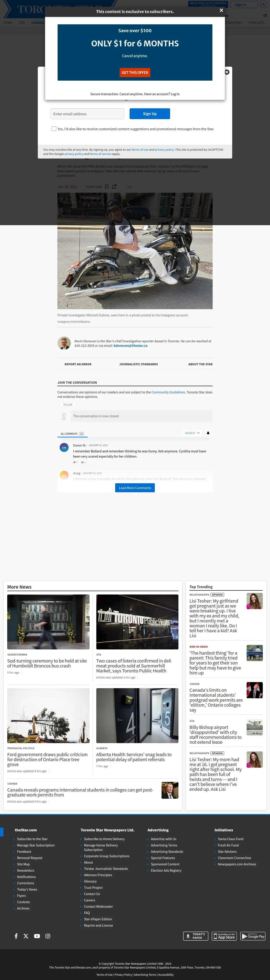Click the kdonovan@thestar.ca email link
The image size is (270, 980).
[130, 346]
